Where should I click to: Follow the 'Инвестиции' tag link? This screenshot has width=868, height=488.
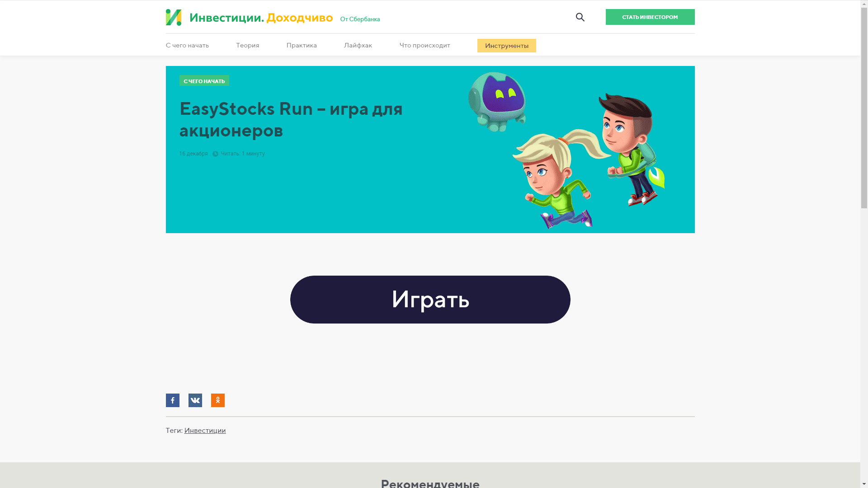point(205,431)
